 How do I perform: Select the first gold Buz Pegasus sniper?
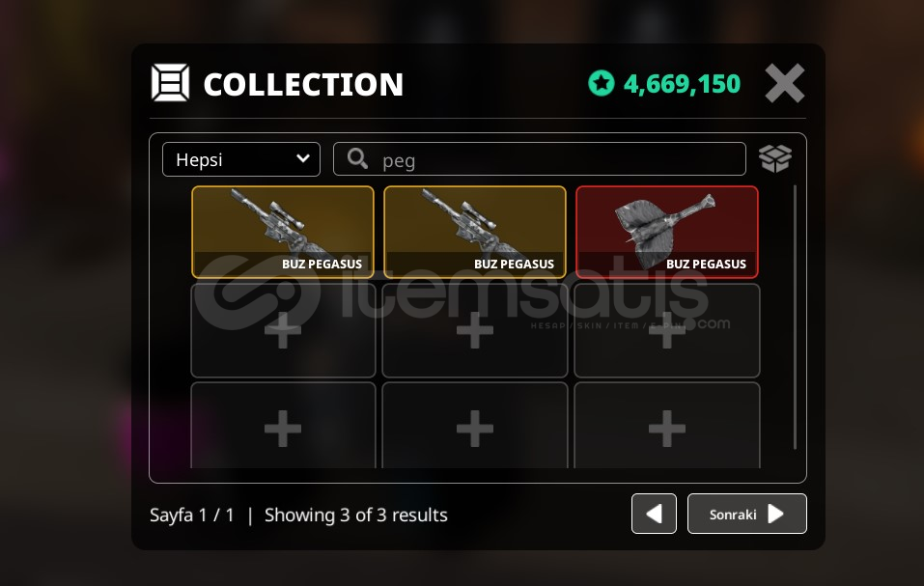click(283, 232)
